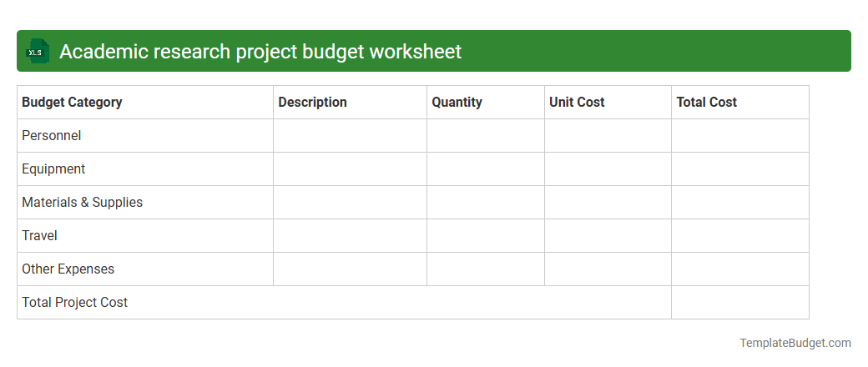Click the Personnel Total Cost cell
Viewport: 868px width, 367px height.
[x=740, y=136]
